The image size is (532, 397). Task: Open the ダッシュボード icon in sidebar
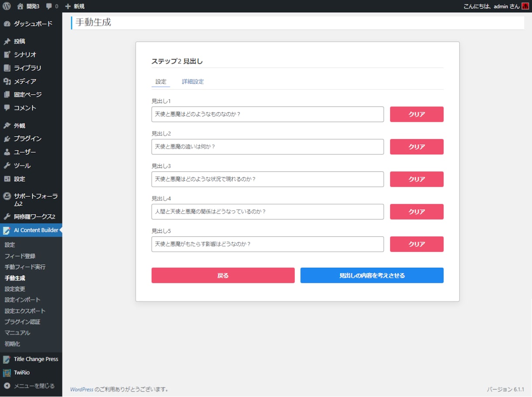pos(7,24)
